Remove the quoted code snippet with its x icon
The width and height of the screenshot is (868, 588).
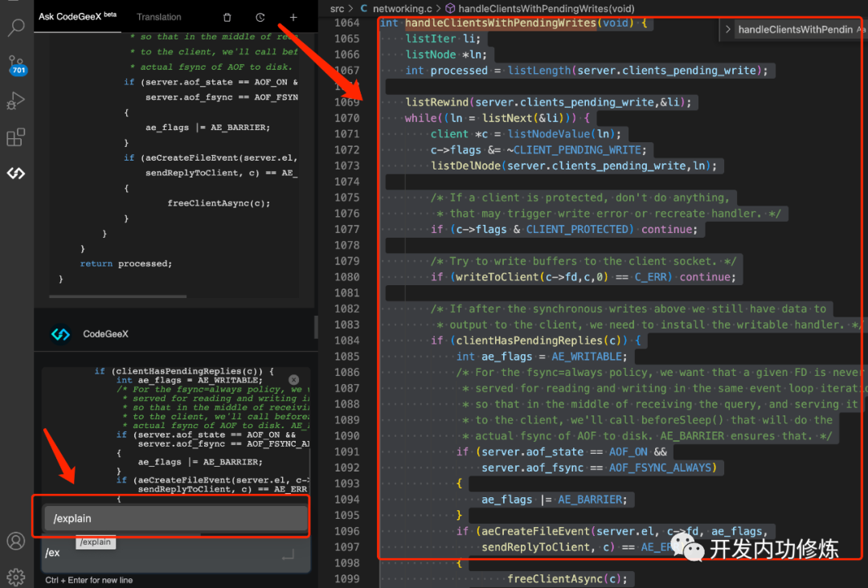[x=294, y=379]
